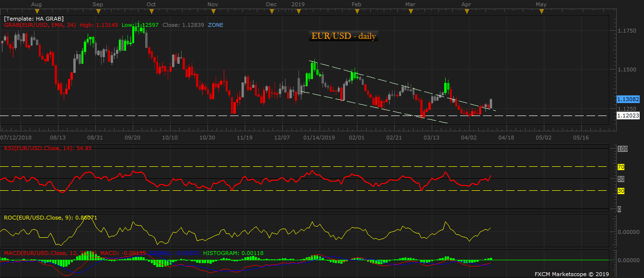644x278 pixels.
Task: Click the Apr month marker triangle
Action: (x=465, y=12)
